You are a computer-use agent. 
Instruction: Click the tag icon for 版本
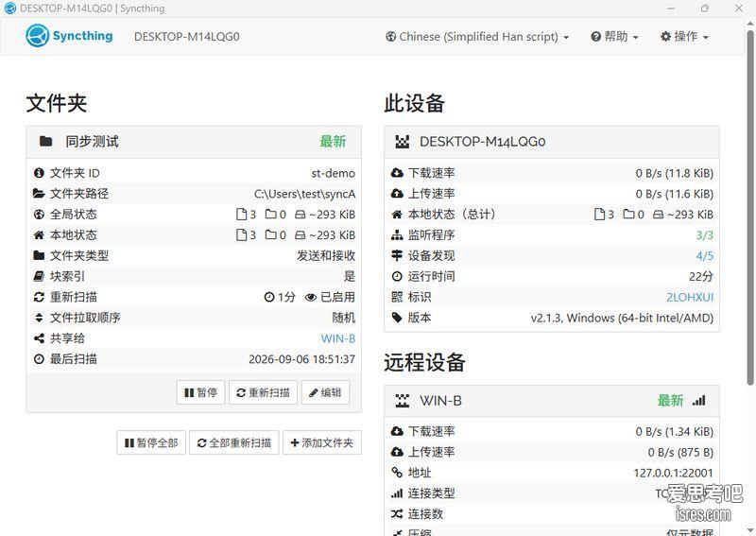pos(397,318)
